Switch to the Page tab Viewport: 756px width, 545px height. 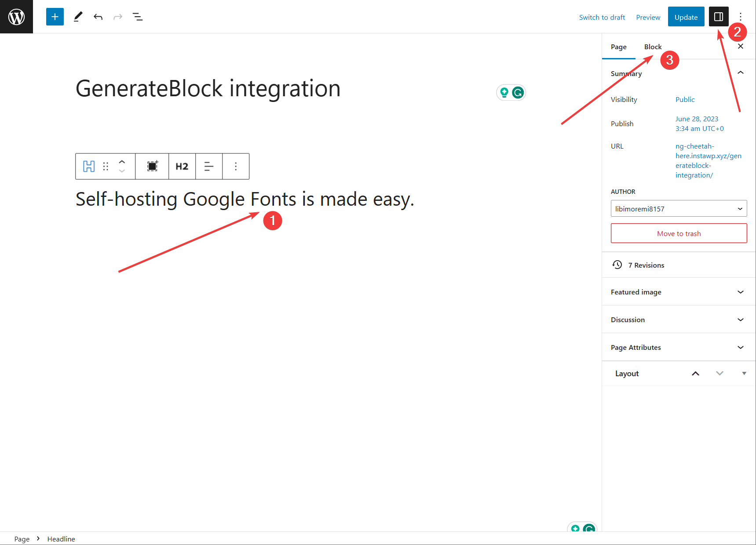pyautogui.click(x=618, y=47)
